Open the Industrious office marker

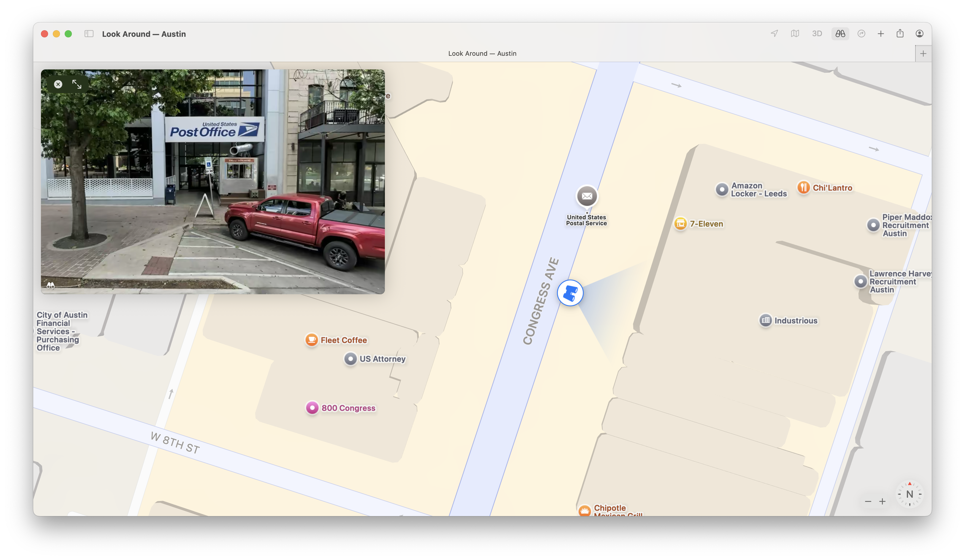766,320
